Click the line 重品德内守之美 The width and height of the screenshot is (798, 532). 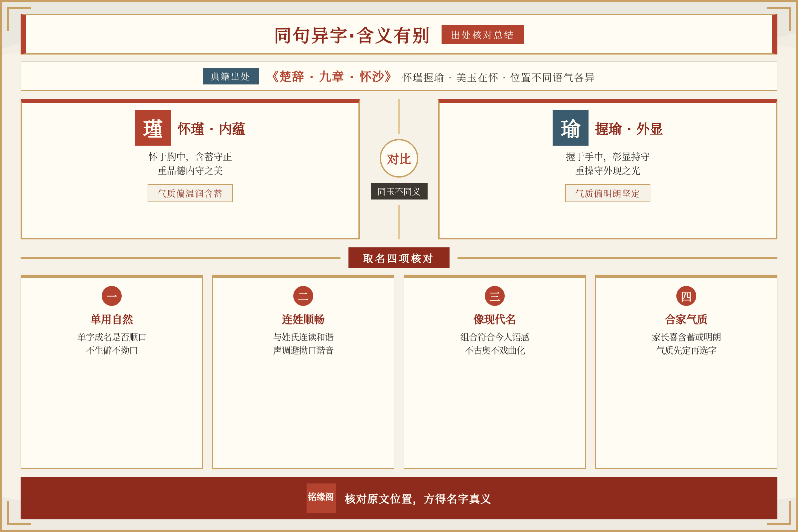190,171
